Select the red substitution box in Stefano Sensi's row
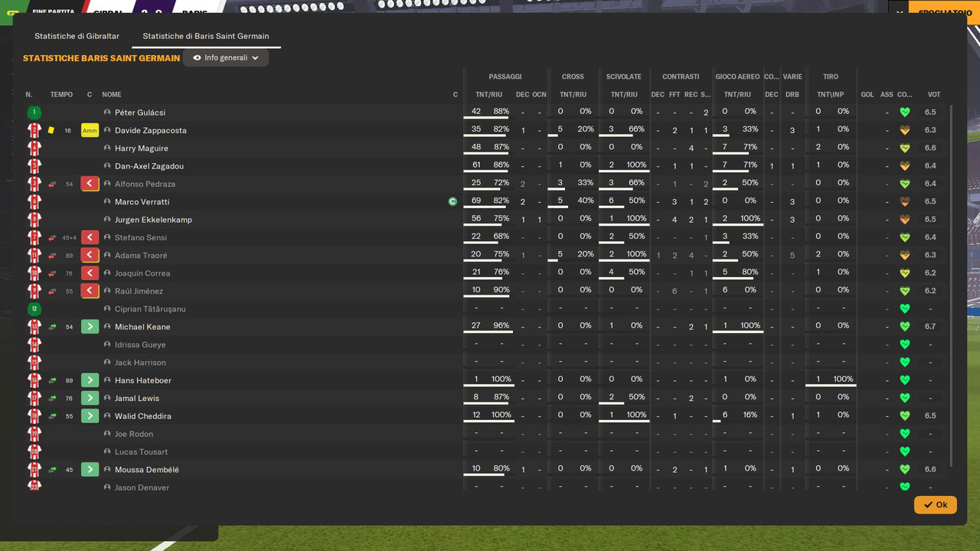 (90, 237)
